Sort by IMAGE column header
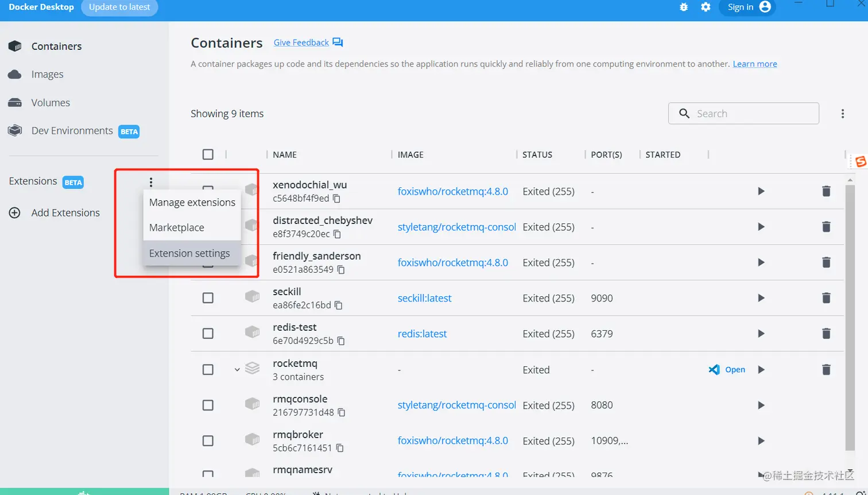 pyautogui.click(x=410, y=154)
